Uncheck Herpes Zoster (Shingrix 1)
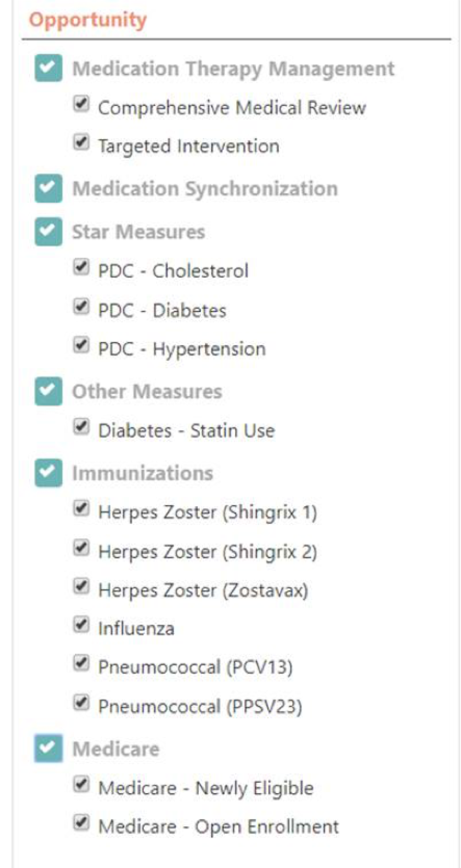461x868 pixels. click(81, 508)
